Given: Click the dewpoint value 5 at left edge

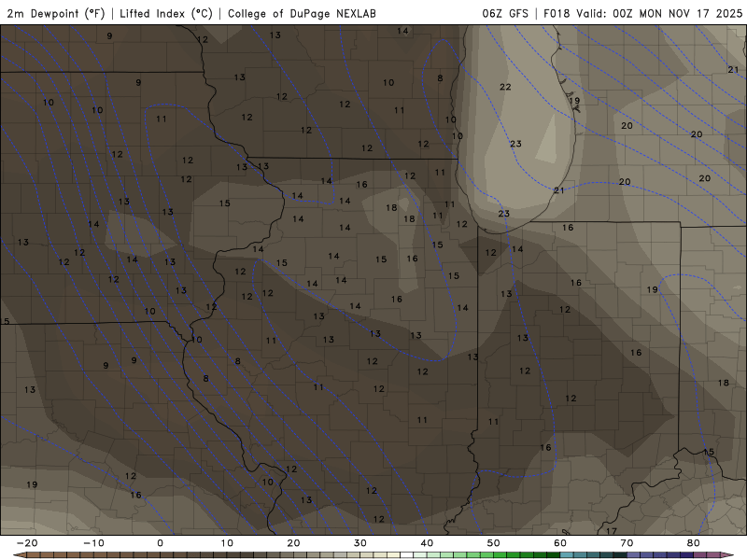Looking at the screenshot, I should click(7, 321).
